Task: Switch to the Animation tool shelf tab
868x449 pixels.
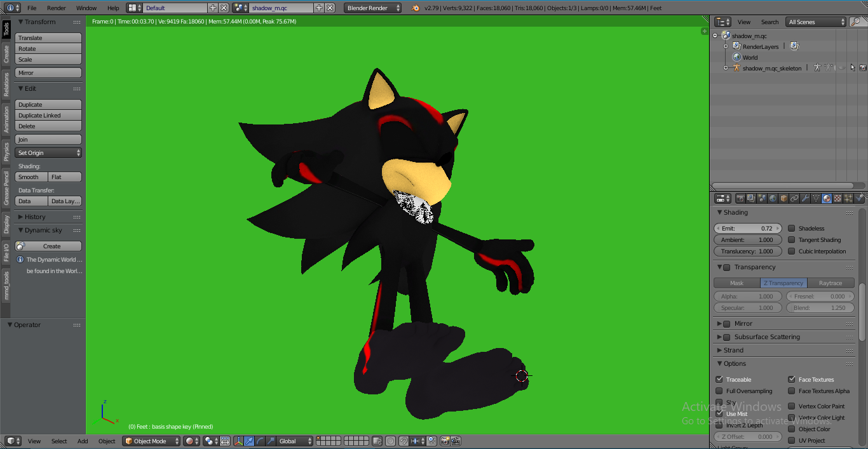Action: coord(6,119)
